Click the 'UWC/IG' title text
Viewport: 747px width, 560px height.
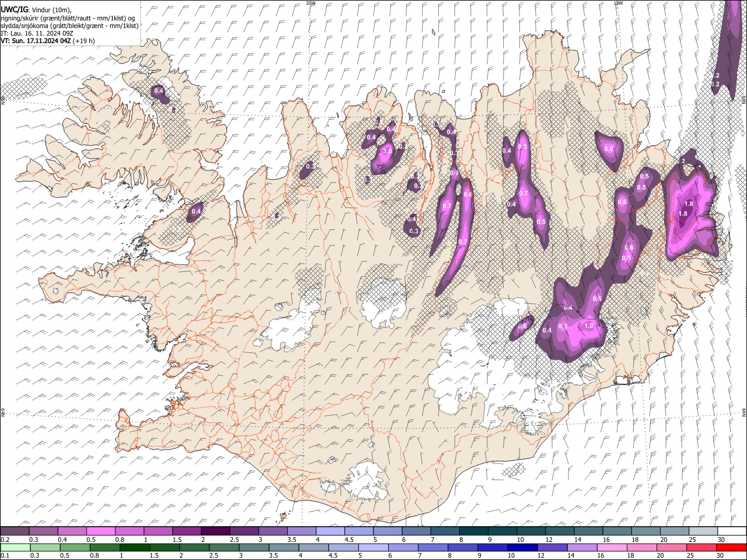[x=14, y=9]
